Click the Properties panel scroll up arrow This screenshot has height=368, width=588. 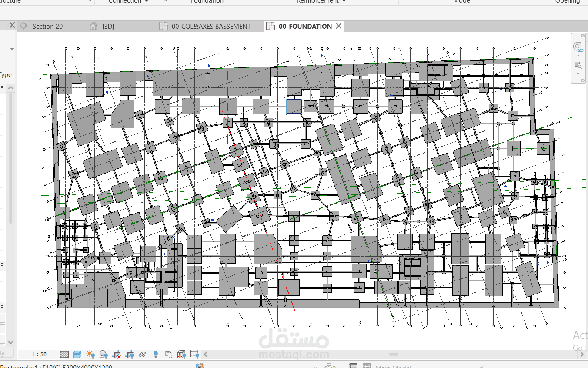click(x=11, y=88)
